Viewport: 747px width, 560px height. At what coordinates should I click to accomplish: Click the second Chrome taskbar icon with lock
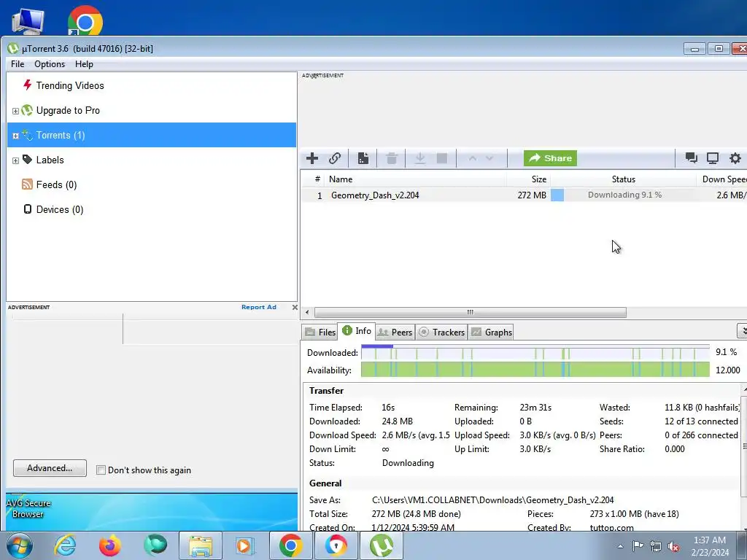336,545
